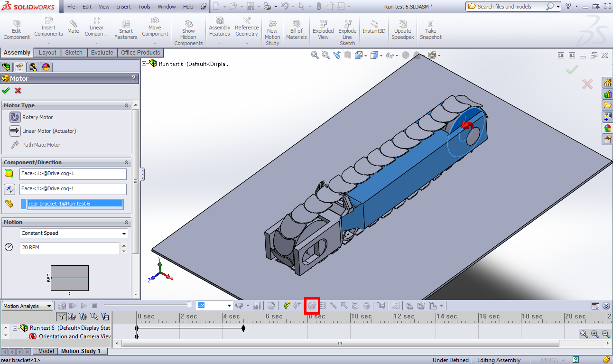
Task: Switch to the Sketch tab
Action: (x=74, y=53)
